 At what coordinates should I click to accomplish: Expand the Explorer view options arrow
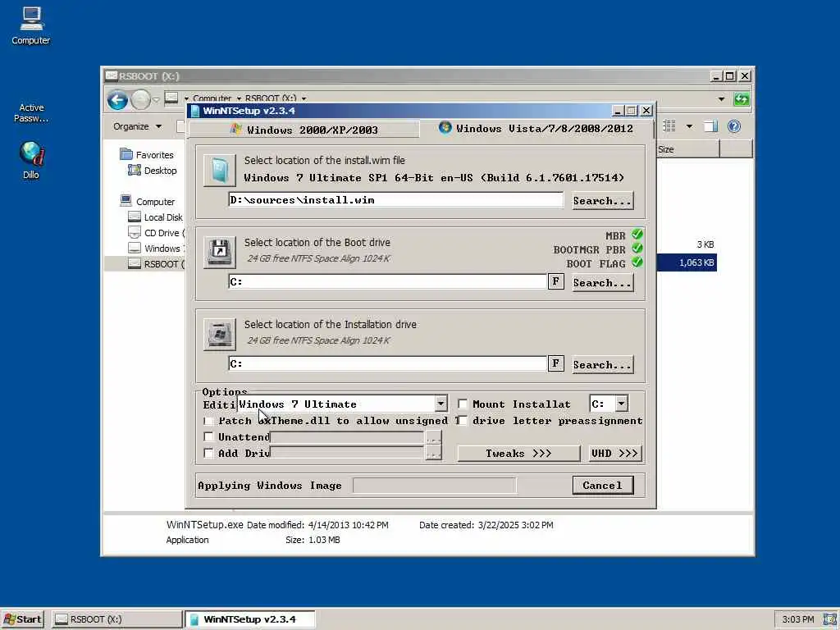click(x=689, y=126)
